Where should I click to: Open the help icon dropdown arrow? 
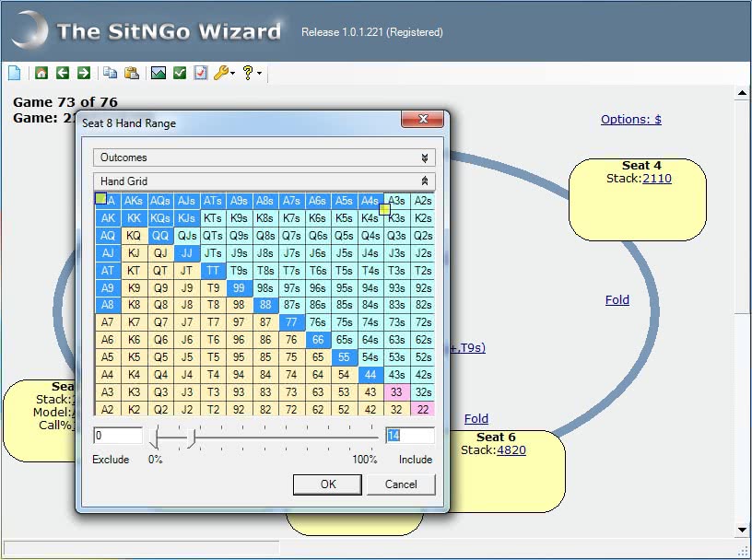[260, 74]
